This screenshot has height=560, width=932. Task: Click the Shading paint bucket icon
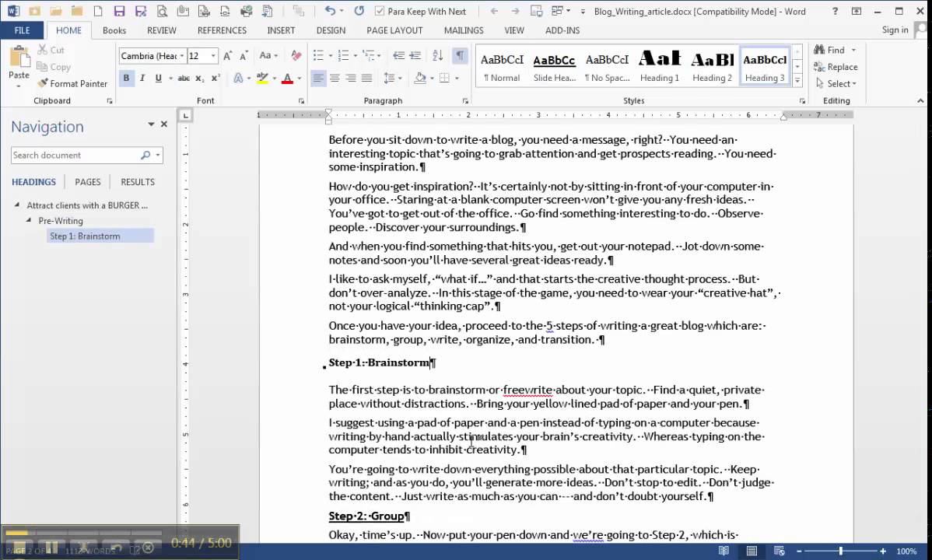419,78
